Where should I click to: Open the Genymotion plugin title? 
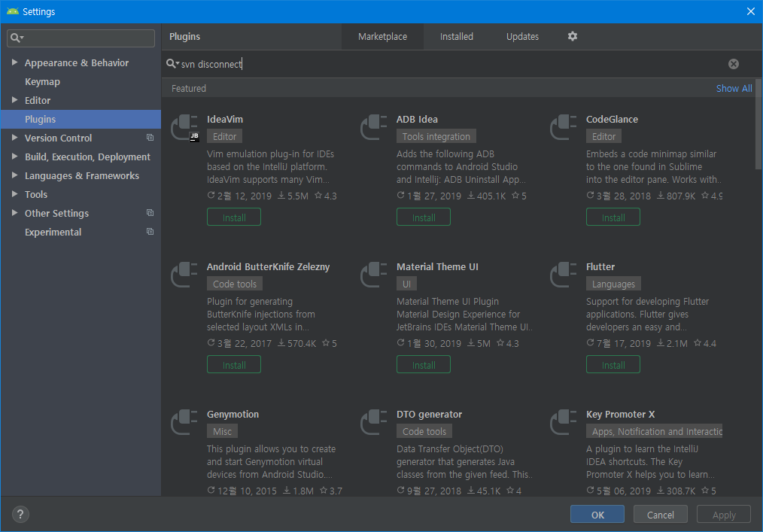(x=233, y=414)
